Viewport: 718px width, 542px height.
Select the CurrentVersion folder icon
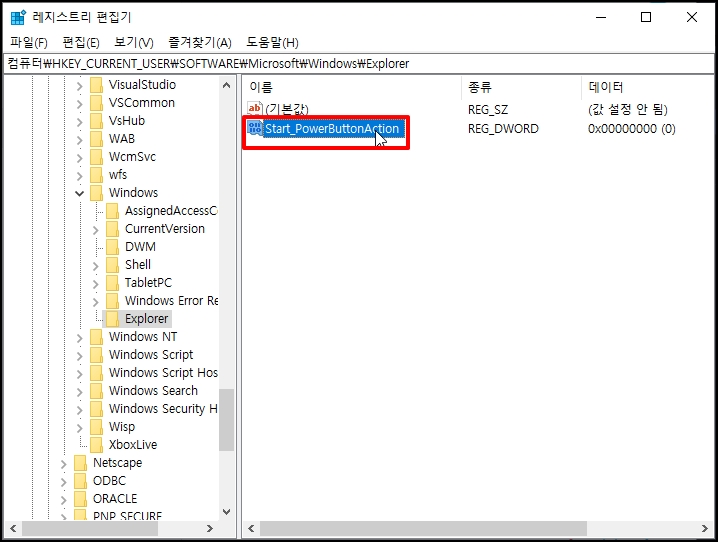[x=112, y=229]
